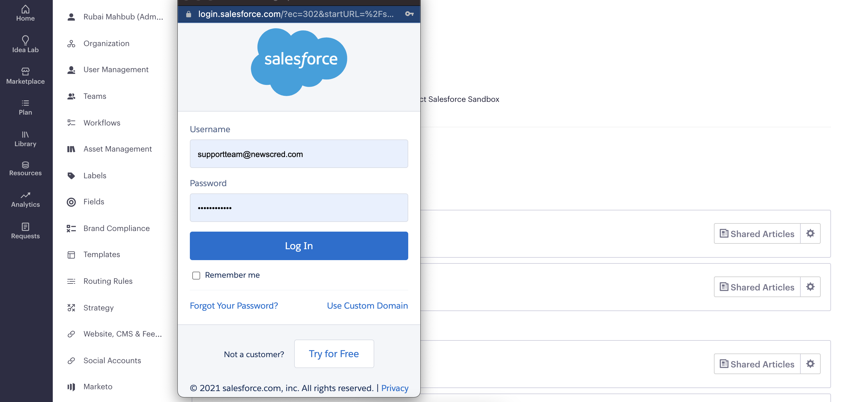Click the saved password key icon
Viewport: 868px width, 402px height.
tap(409, 14)
